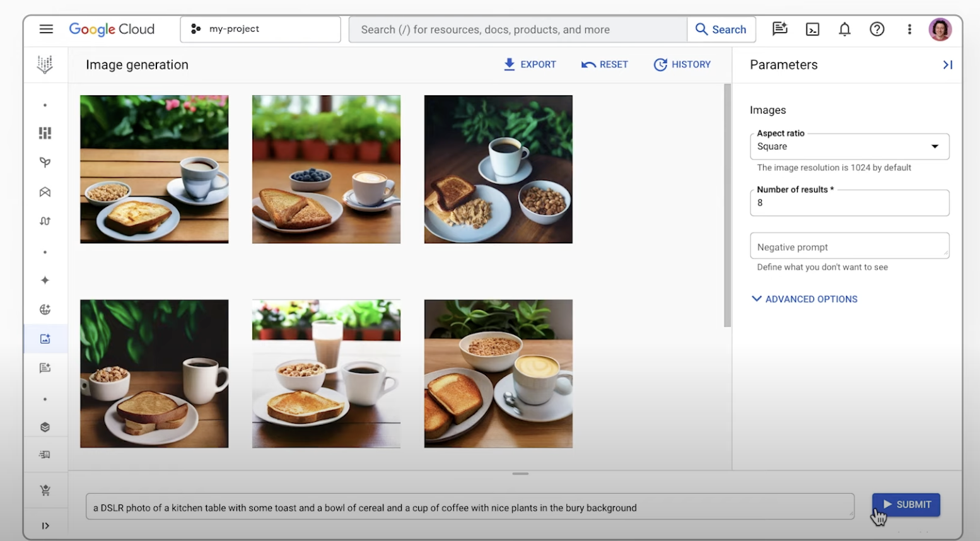980x541 pixels.
Task: Open the Marketplace cart icon in sidebar
Action: pyautogui.click(x=45, y=490)
